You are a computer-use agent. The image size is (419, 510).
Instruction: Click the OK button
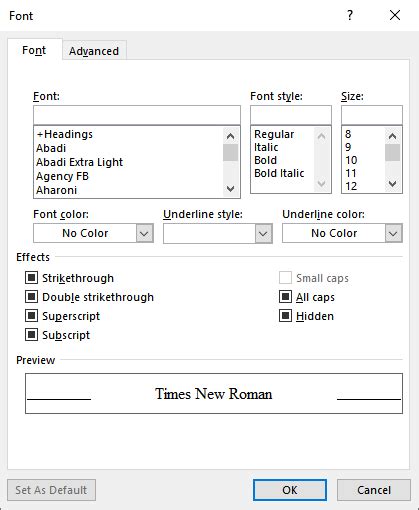[290, 490]
